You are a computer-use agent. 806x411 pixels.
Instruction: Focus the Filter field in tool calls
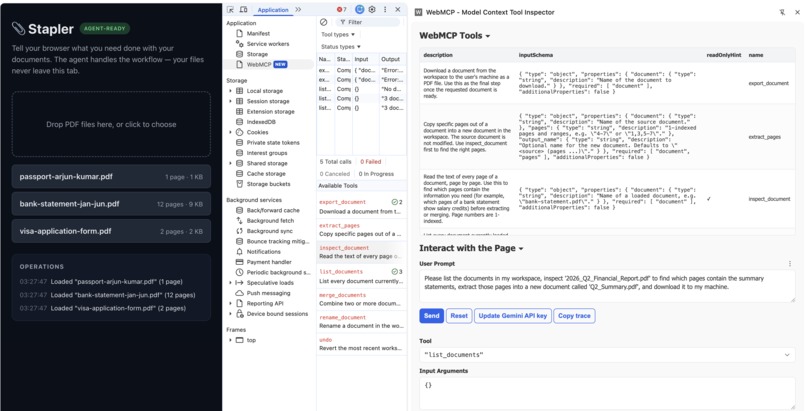(x=368, y=22)
